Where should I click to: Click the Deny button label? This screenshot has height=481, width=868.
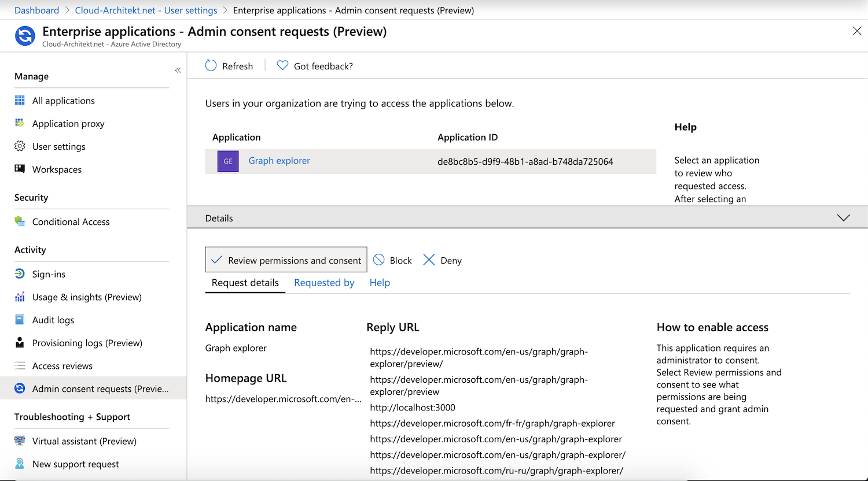pyautogui.click(x=451, y=261)
